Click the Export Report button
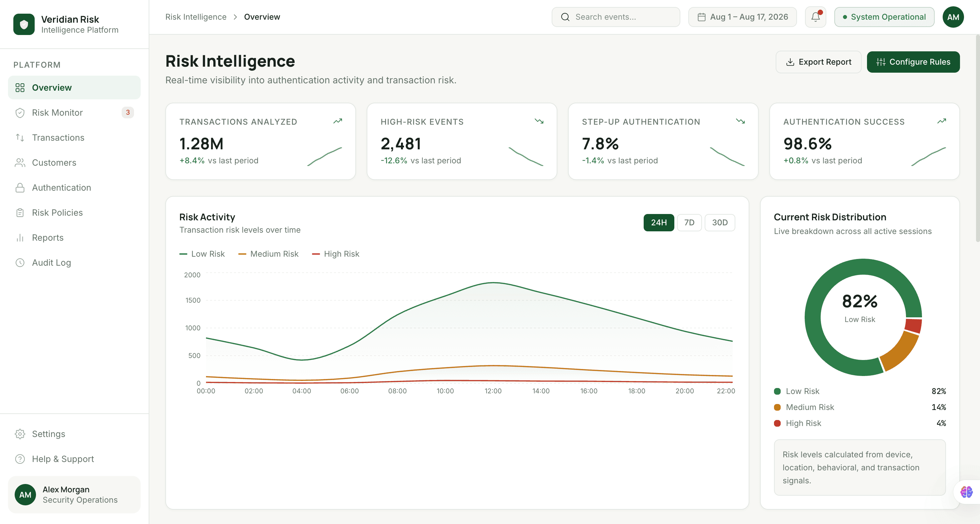 pos(818,62)
